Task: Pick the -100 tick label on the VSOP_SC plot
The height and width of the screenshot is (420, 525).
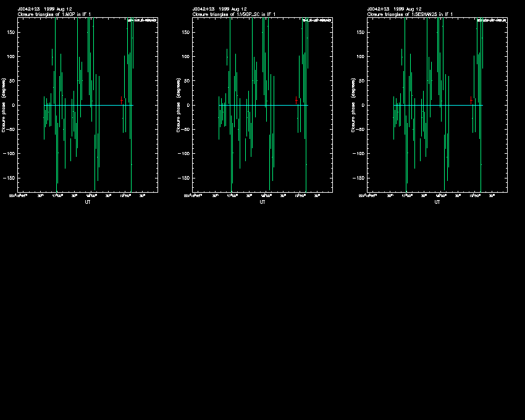Action: [184, 154]
